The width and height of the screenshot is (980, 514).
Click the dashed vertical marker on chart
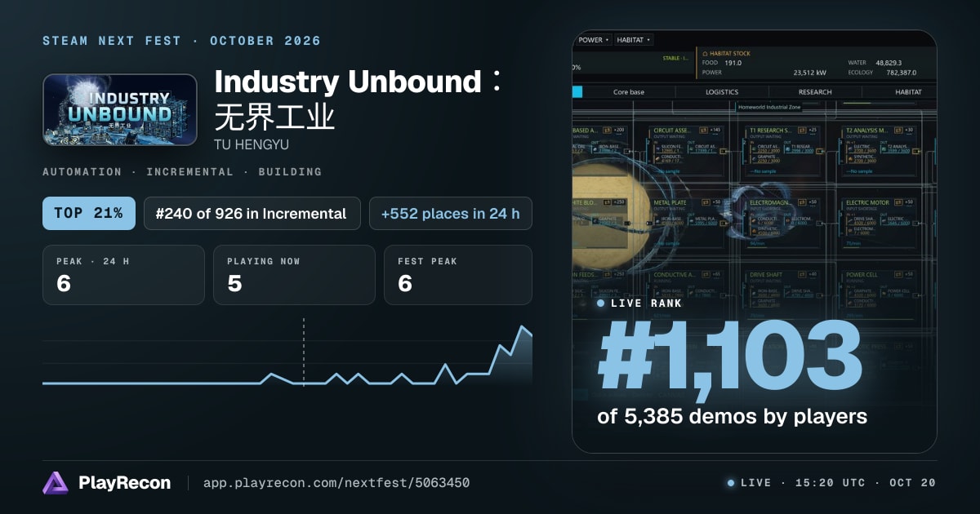tap(304, 352)
